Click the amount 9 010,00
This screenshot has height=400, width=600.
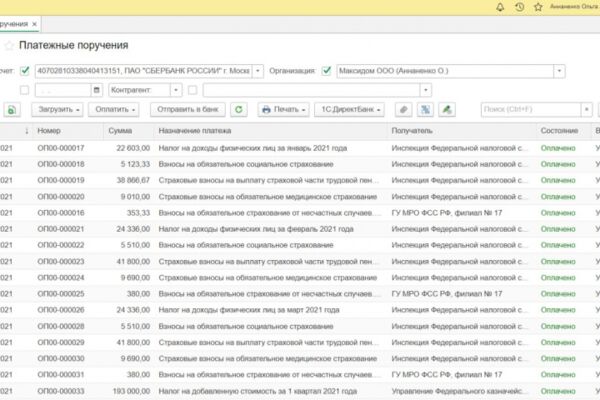135,197
